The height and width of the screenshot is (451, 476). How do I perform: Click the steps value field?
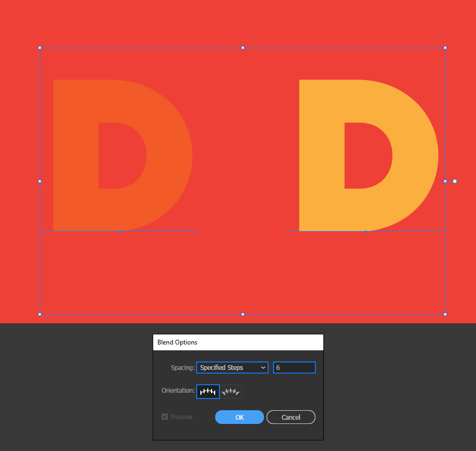(294, 368)
